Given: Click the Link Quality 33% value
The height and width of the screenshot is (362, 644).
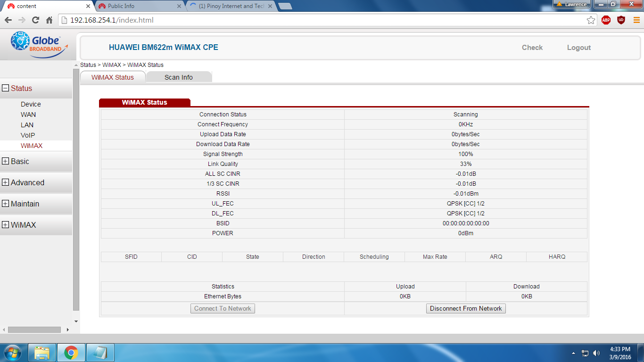Looking at the screenshot, I should click(x=466, y=164).
